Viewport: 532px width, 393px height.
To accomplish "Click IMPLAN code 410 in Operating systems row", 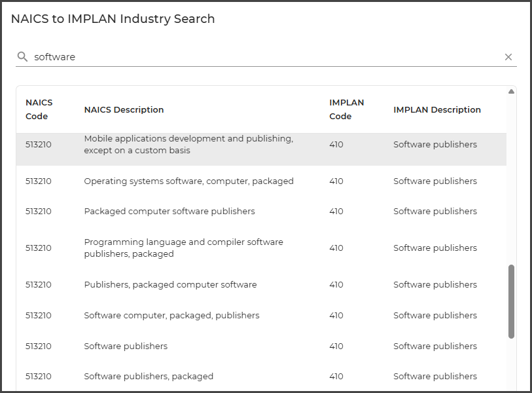I will pos(336,181).
